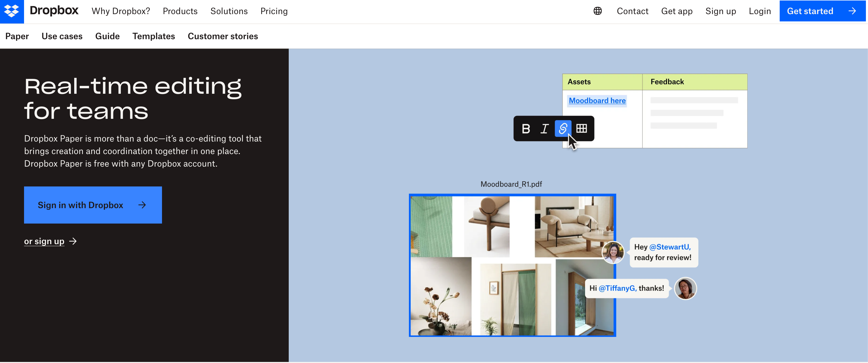
Task: Go to the Pricing page
Action: click(274, 11)
